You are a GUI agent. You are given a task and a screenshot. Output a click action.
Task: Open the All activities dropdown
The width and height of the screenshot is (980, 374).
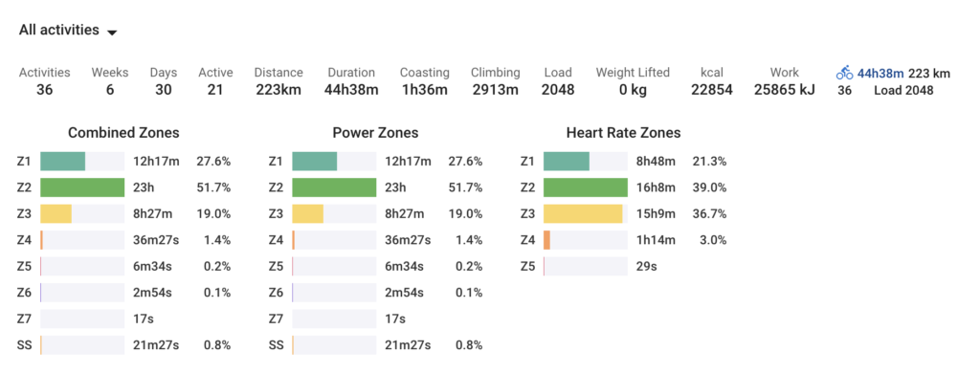(x=68, y=30)
